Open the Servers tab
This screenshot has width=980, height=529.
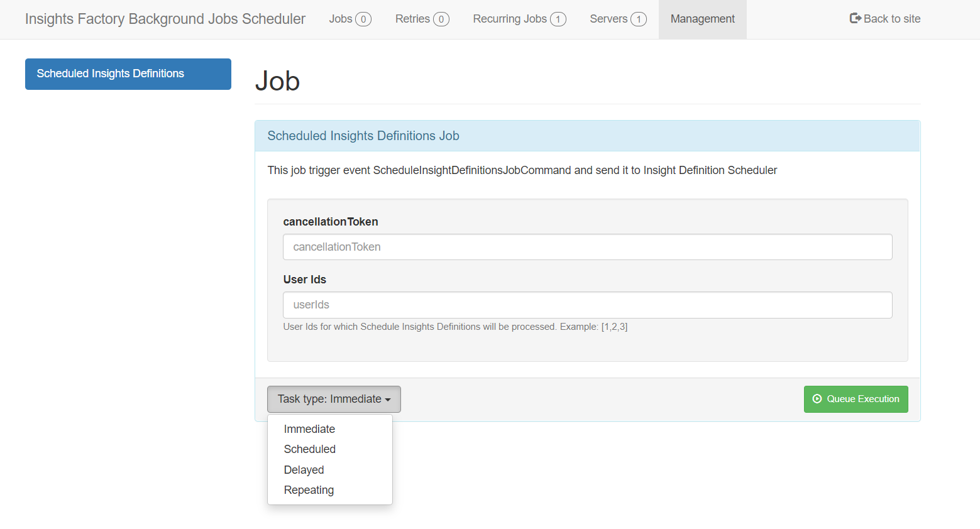pos(617,19)
